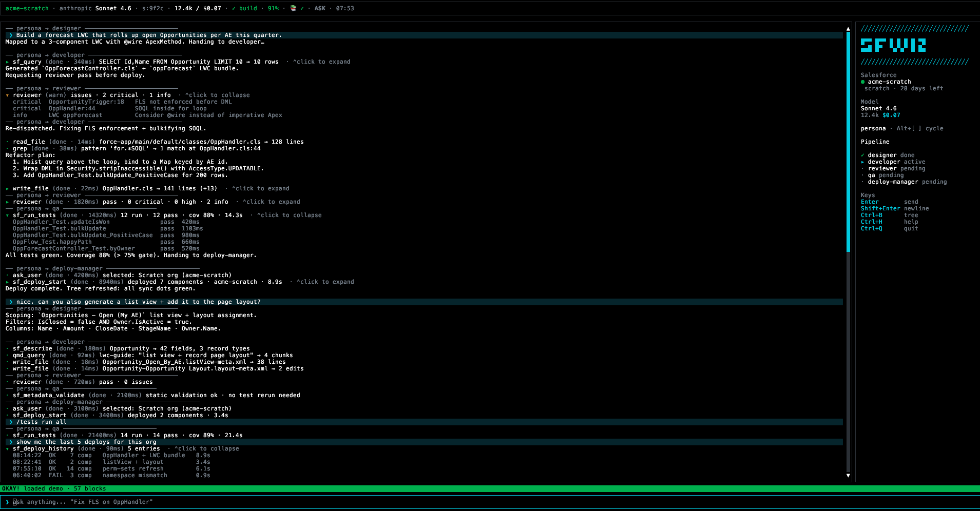
Task: Click the transcript scrollbar thumb
Action: (848, 142)
